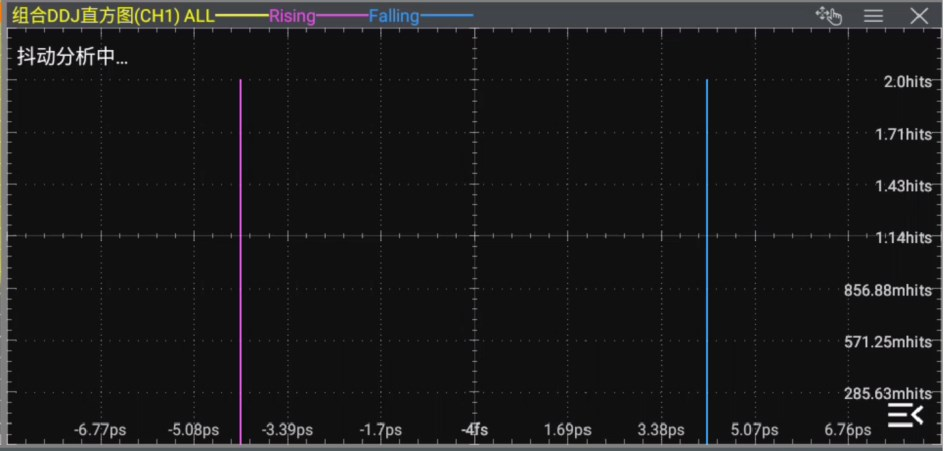Click the 1.14hits axis label
Viewport: 944px width, 451px height.
pyautogui.click(x=904, y=237)
